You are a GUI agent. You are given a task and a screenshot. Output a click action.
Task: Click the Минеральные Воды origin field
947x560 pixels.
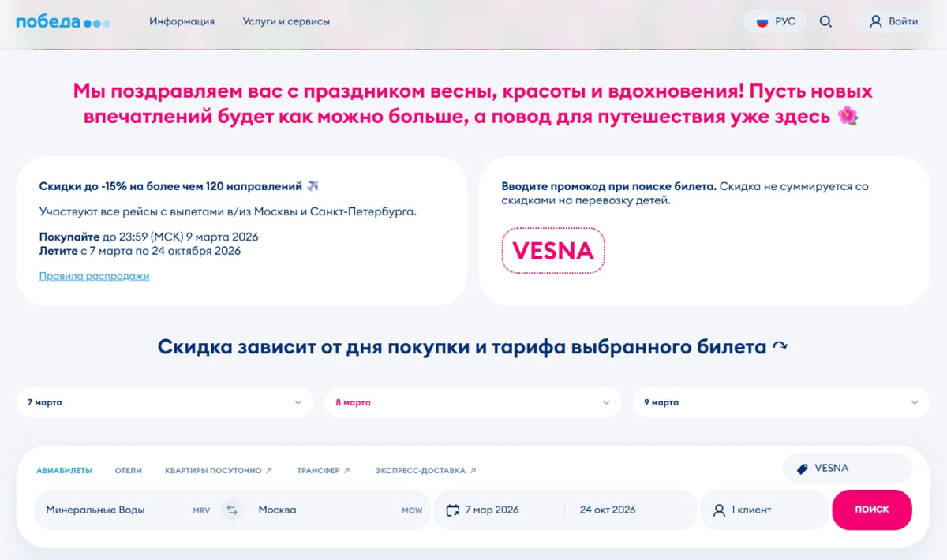tap(126, 510)
